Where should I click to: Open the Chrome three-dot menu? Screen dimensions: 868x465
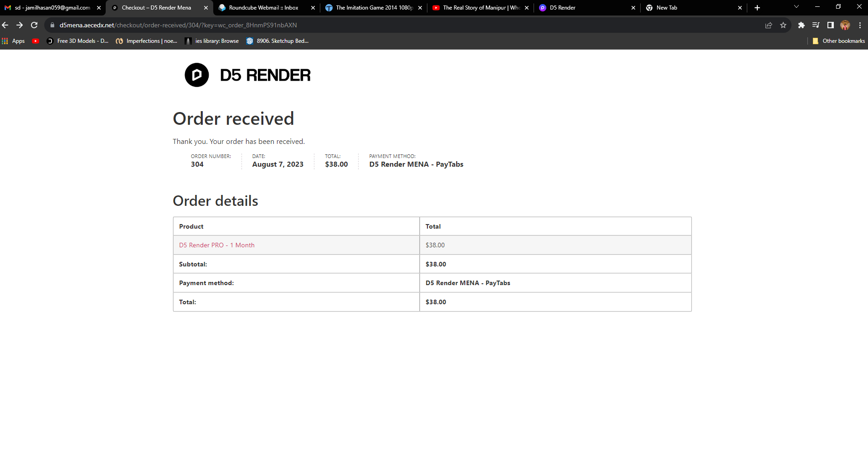[x=860, y=25]
